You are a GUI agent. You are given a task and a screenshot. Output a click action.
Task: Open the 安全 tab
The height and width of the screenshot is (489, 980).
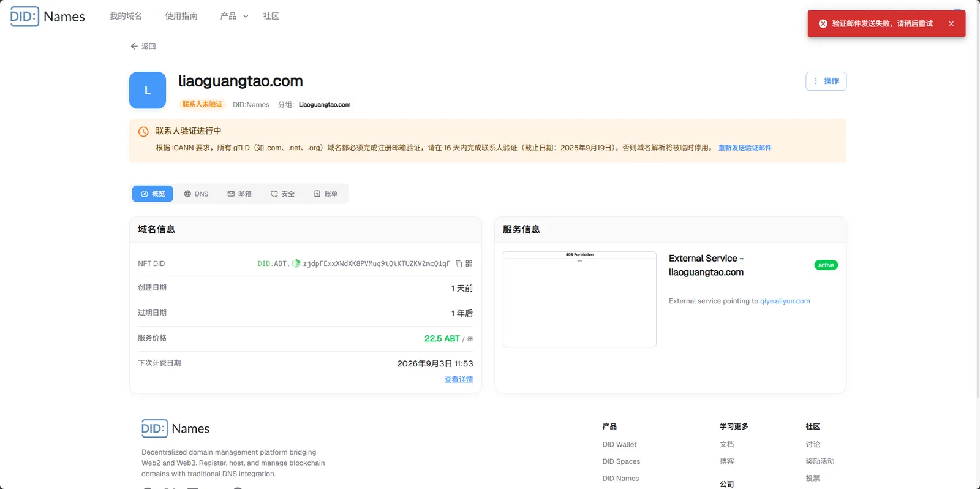point(282,194)
